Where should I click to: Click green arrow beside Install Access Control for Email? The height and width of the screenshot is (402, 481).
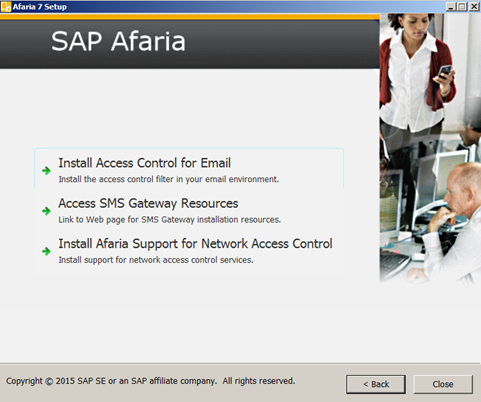coord(46,171)
